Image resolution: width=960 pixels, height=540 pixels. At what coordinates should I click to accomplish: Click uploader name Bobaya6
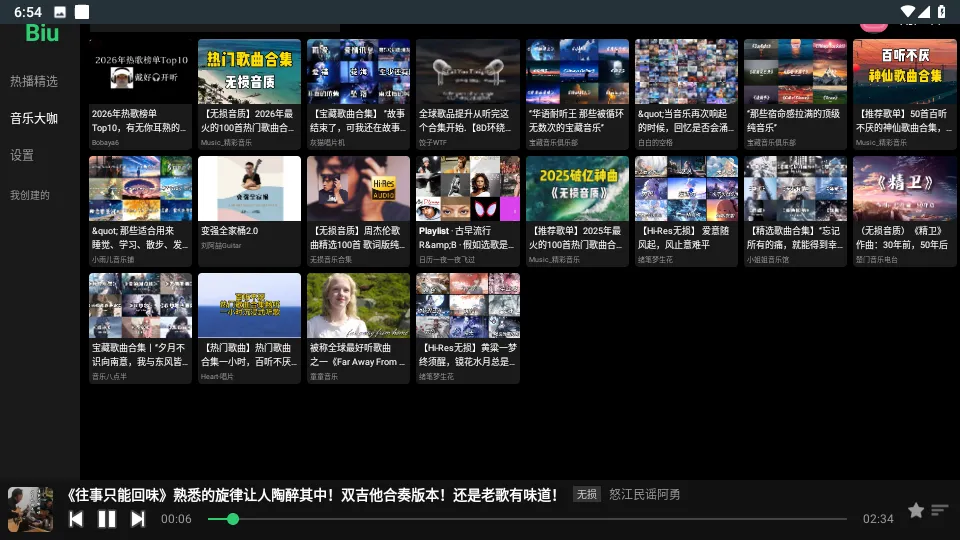[105, 143]
